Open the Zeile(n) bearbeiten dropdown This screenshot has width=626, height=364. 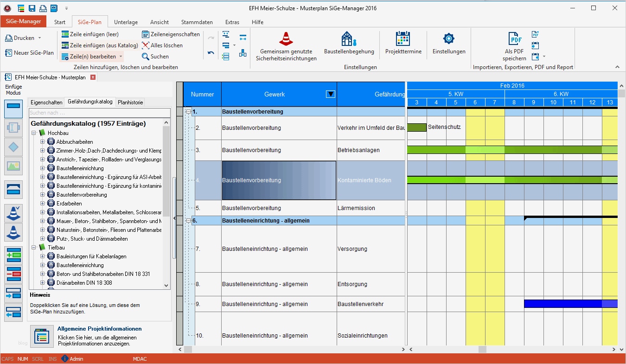click(121, 57)
